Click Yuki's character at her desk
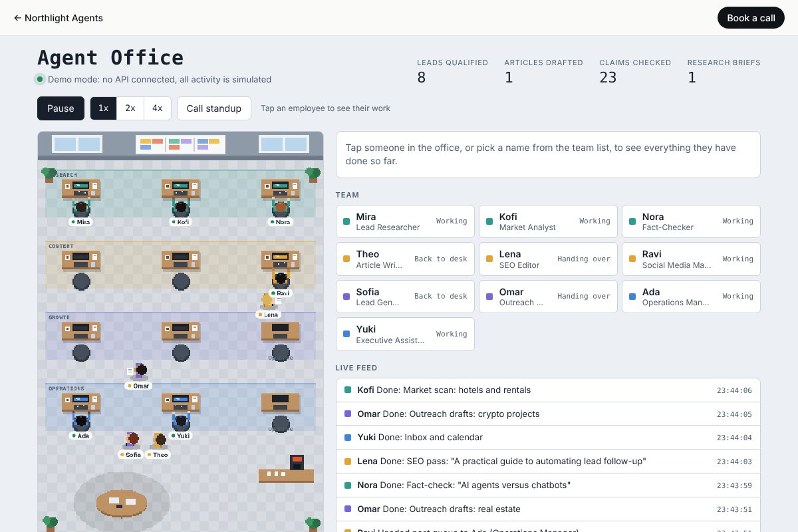This screenshot has width=798, height=532. [x=181, y=421]
